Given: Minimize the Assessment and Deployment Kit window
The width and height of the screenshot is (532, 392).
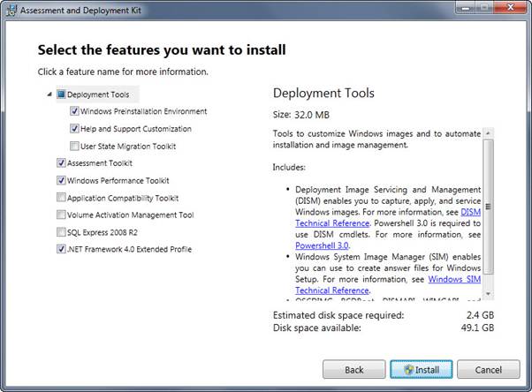Looking at the screenshot, I should pos(465,7).
